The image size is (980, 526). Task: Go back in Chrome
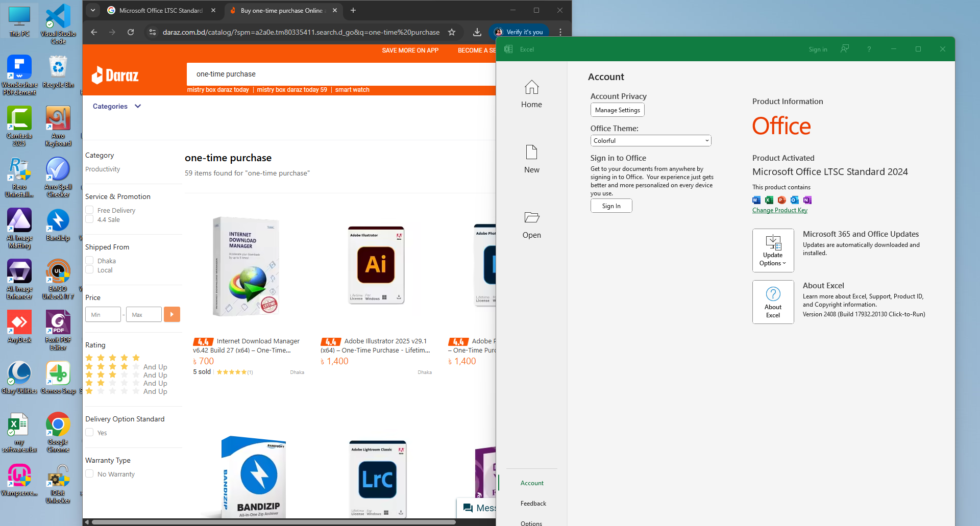click(x=94, y=32)
